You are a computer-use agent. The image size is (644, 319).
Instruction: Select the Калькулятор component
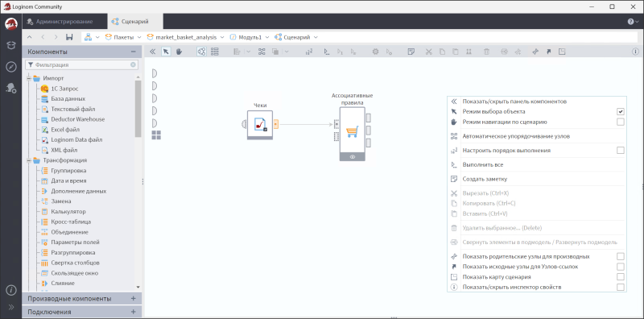(68, 212)
